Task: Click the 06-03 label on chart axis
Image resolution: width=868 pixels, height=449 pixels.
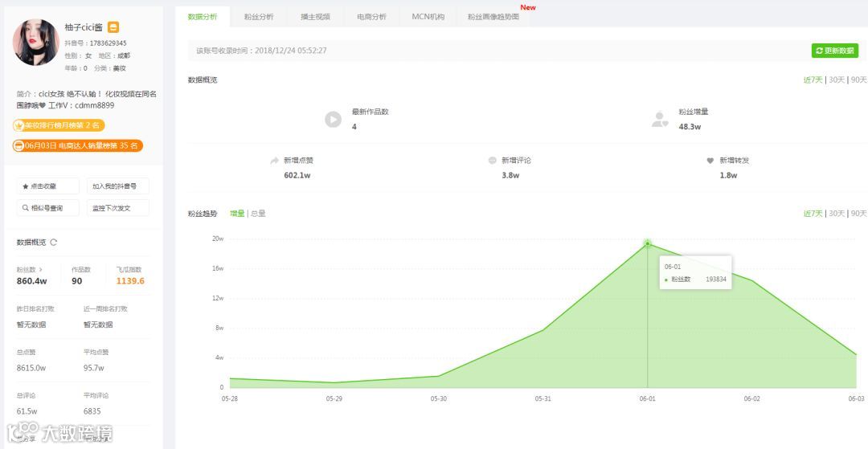Action: pyautogui.click(x=857, y=398)
